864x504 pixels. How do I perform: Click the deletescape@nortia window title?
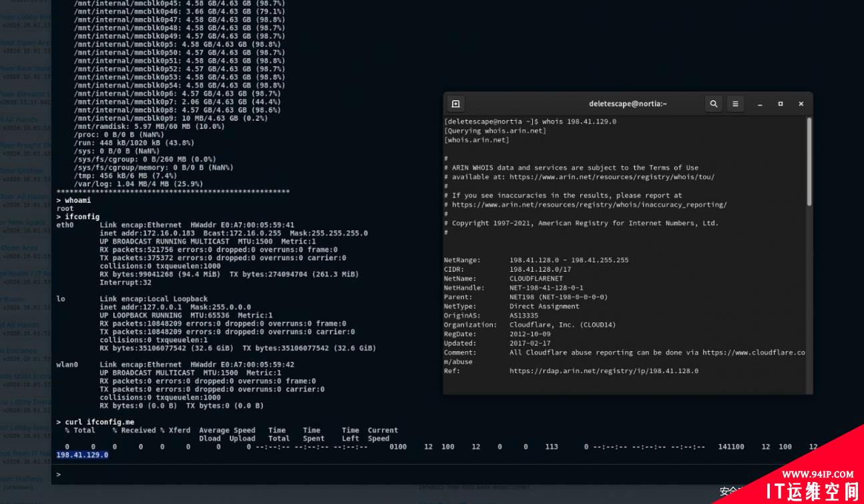628,103
